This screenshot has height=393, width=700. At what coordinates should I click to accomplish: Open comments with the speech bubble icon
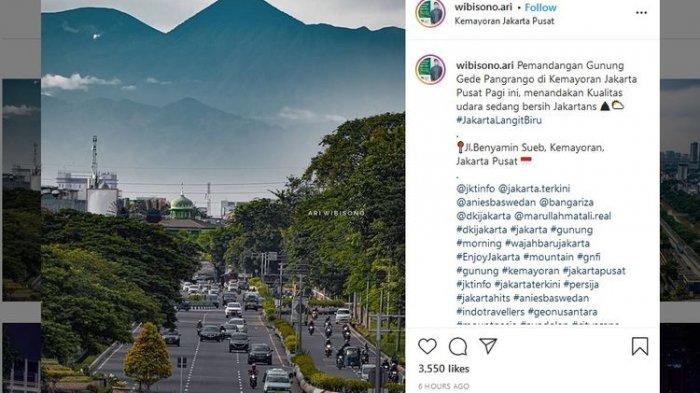(458, 346)
